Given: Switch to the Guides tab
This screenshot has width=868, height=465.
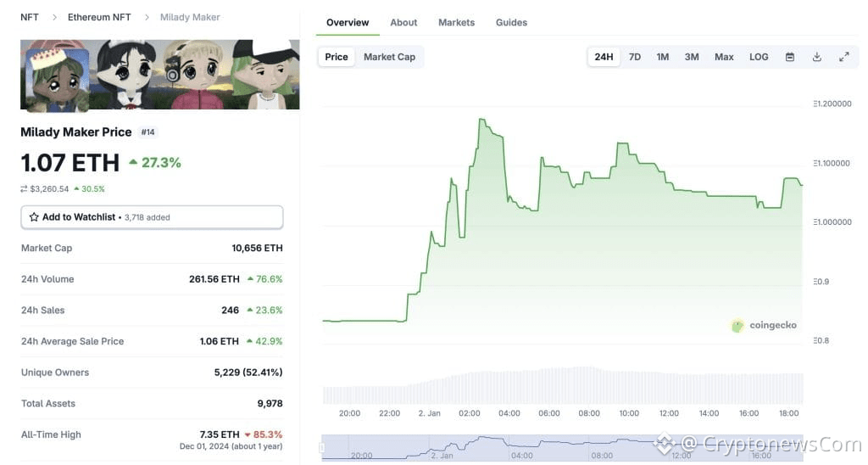Looking at the screenshot, I should [x=511, y=22].
